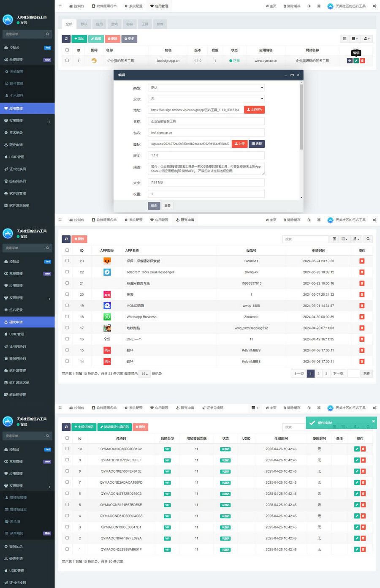Open the settings gear icon at top right

pyautogui.click(x=374, y=6)
